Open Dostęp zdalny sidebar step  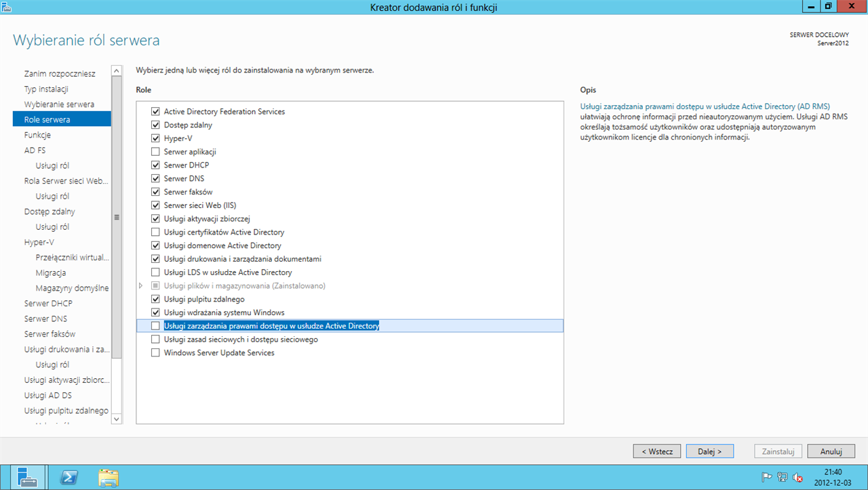[50, 211]
